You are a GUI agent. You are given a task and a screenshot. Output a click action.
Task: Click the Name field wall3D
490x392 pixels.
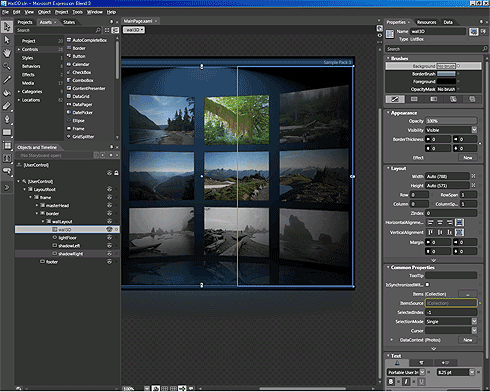click(x=438, y=31)
